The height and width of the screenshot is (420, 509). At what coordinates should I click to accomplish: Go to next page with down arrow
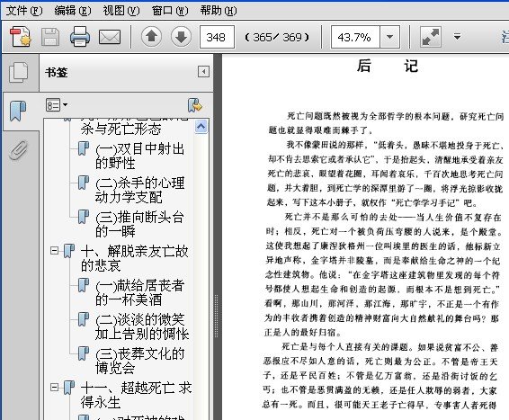coord(181,37)
